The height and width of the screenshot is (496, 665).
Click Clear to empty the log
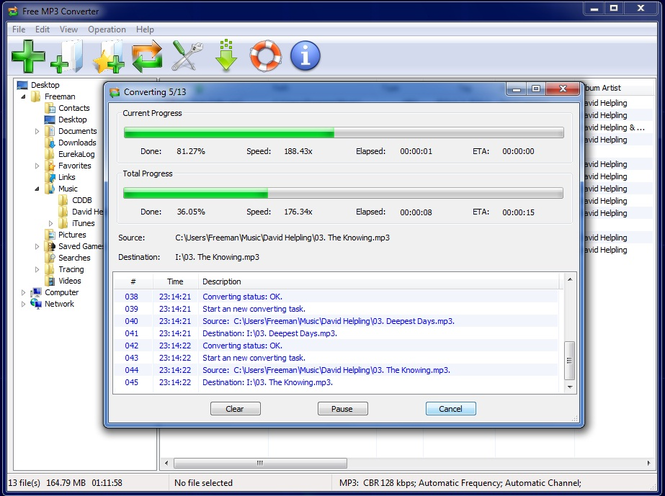(x=235, y=409)
